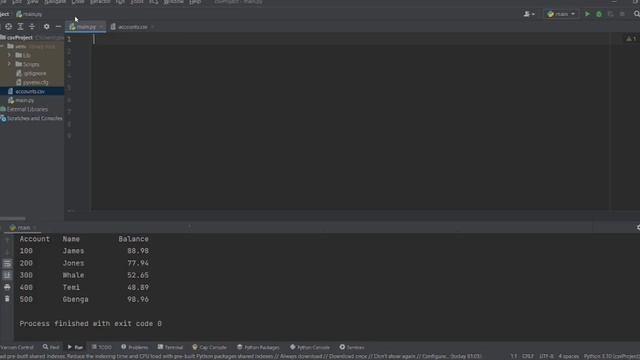The height and width of the screenshot is (360, 640).
Task: Click Scratches and Consoles in the tree
Action: [31, 118]
